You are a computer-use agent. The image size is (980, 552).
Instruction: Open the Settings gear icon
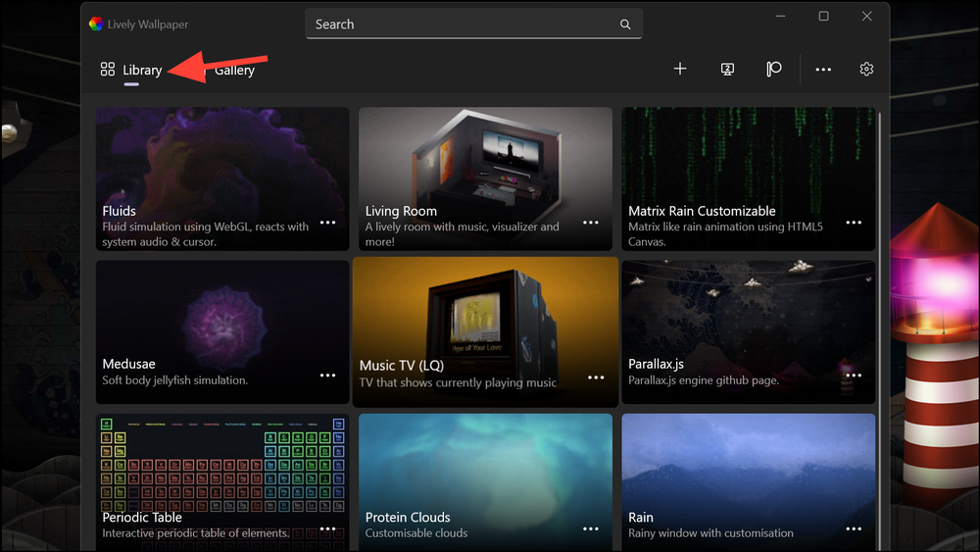866,69
